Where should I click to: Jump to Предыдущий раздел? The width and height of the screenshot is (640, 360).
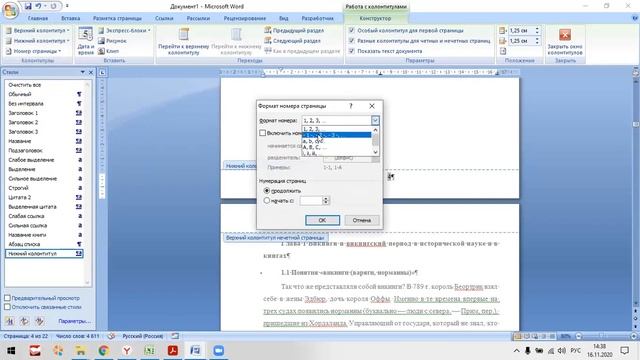pyautogui.click(x=294, y=30)
